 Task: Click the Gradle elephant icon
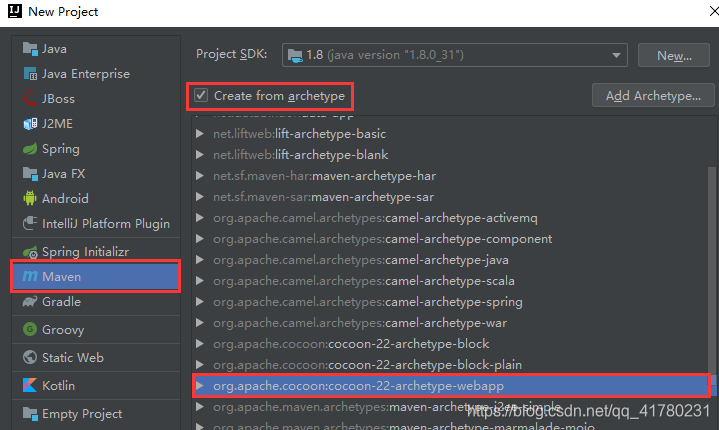(30, 302)
